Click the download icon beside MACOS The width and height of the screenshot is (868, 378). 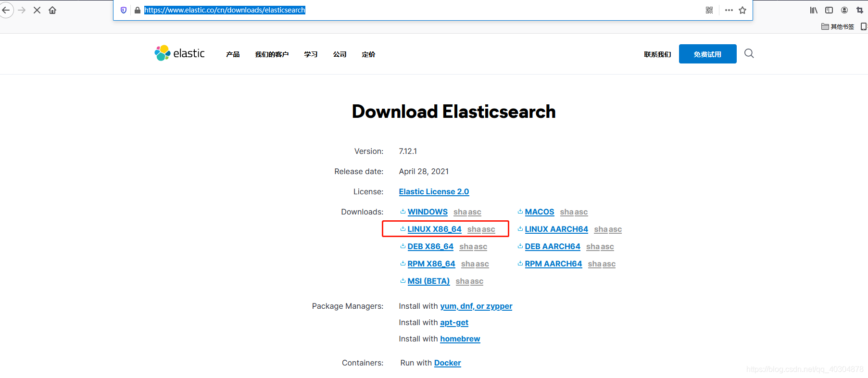coord(520,211)
